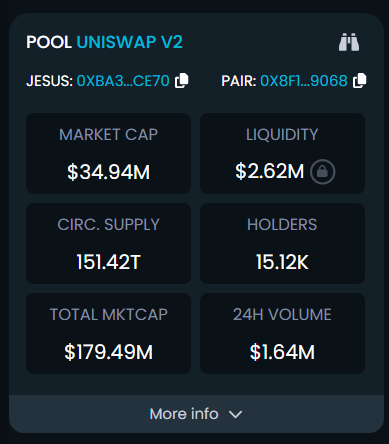Click the PAIR: label

tap(239, 81)
